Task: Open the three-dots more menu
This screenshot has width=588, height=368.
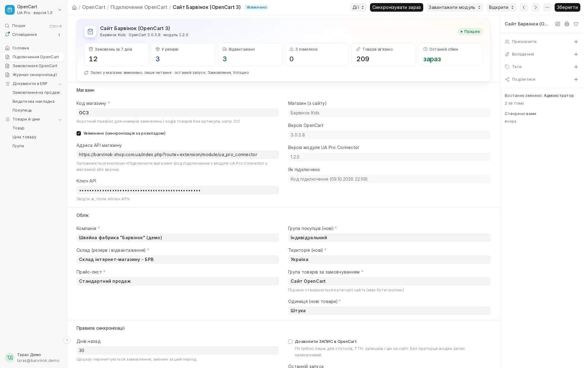Action: click(x=547, y=7)
